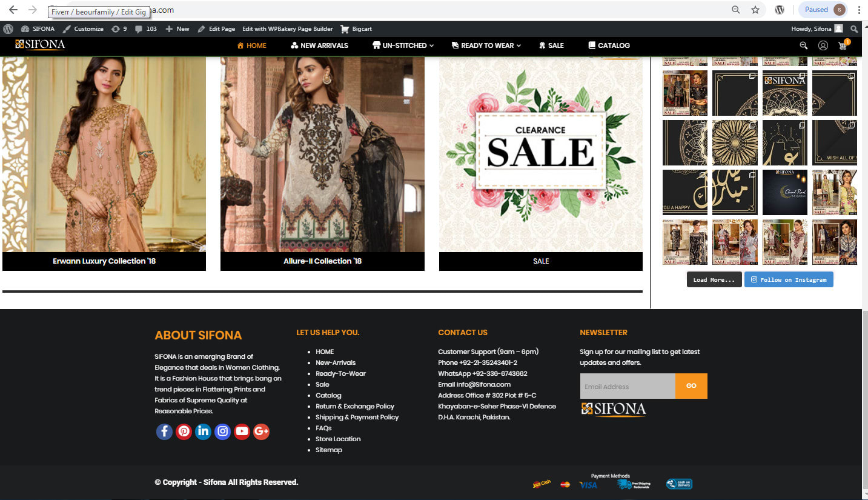
Task: Click the WordPress extension icon in browser toolbar
Action: pyautogui.click(x=780, y=10)
